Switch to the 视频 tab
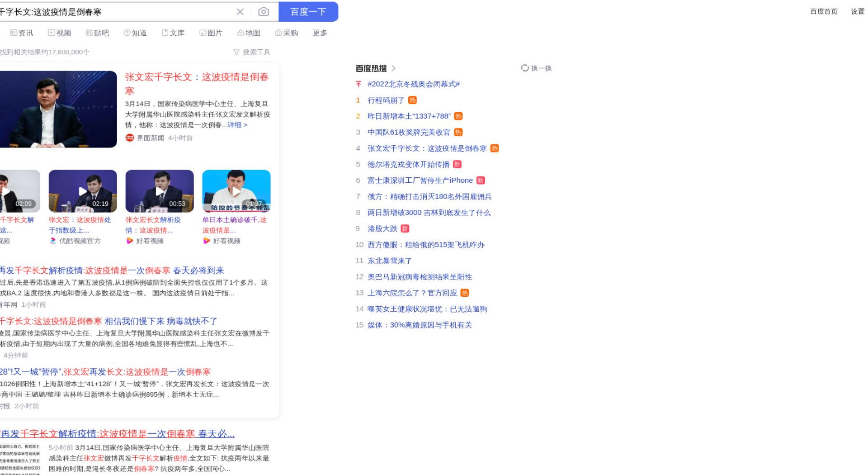The width and height of the screenshot is (868, 475). click(x=60, y=33)
